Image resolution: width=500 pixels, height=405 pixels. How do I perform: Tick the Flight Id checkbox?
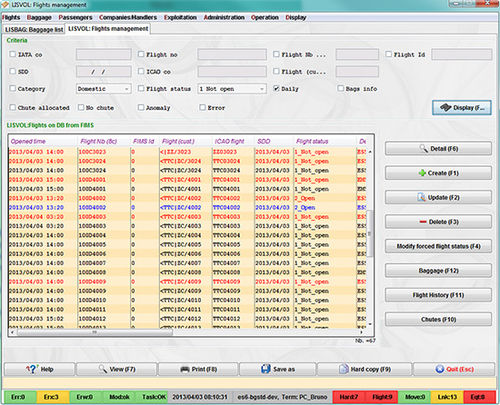(389, 54)
